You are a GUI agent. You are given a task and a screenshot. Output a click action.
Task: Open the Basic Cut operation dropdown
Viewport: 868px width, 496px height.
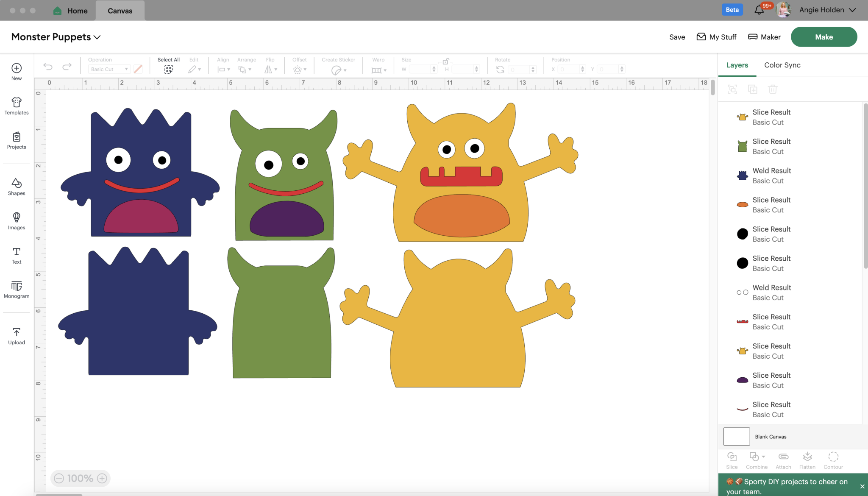[x=108, y=69]
